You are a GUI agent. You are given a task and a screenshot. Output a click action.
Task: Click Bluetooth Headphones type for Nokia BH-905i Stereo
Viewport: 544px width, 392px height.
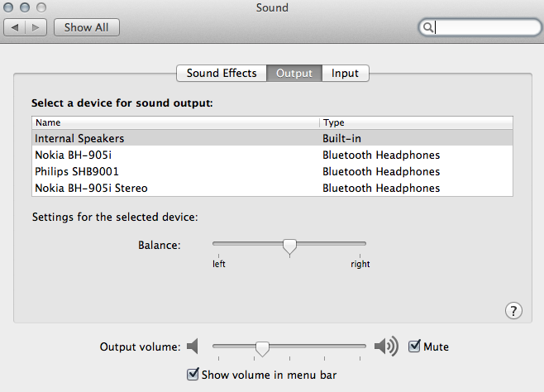pyautogui.click(x=381, y=188)
